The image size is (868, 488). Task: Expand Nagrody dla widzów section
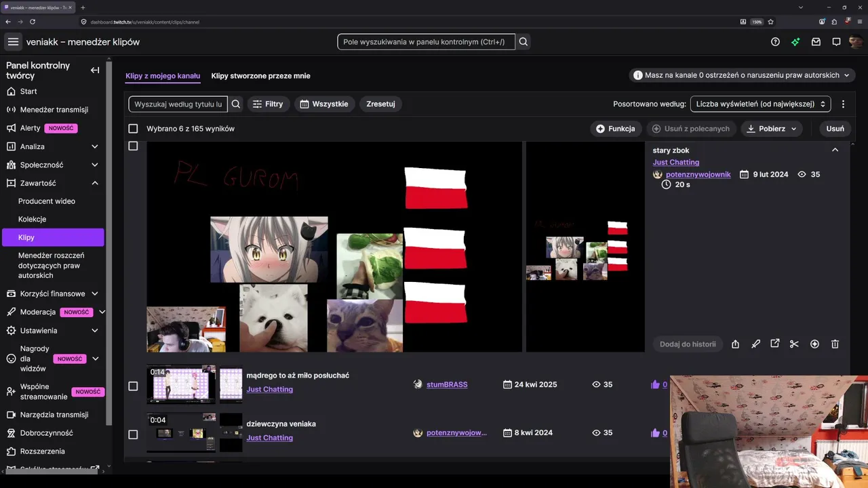point(95,359)
